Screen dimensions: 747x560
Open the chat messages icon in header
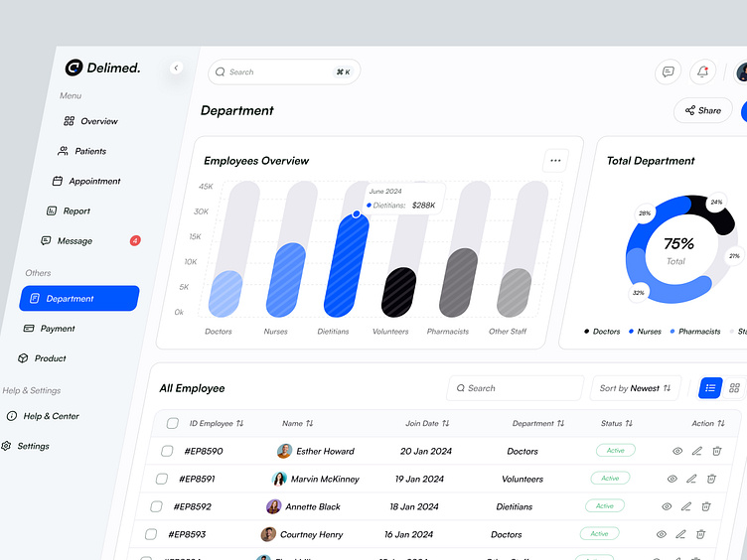(668, 71)
